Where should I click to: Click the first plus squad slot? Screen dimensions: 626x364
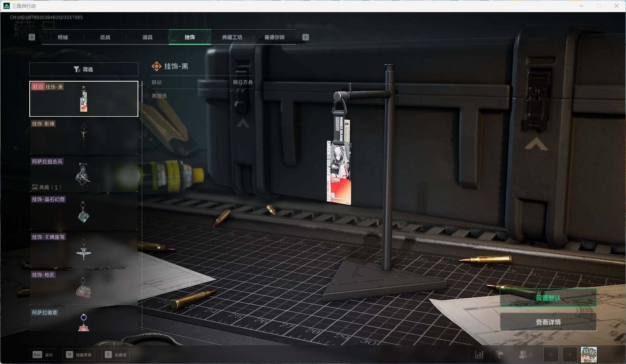click(x=551, y=355)
